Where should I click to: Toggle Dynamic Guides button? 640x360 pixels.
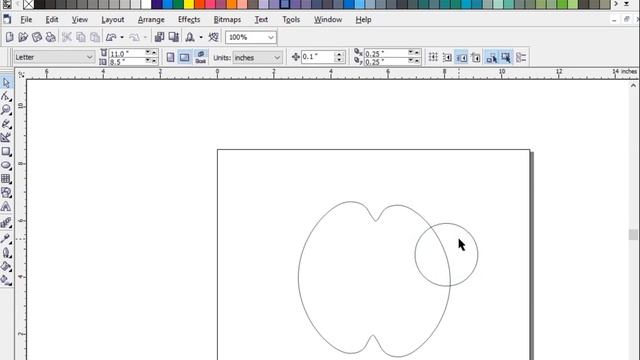coord(476,58)
